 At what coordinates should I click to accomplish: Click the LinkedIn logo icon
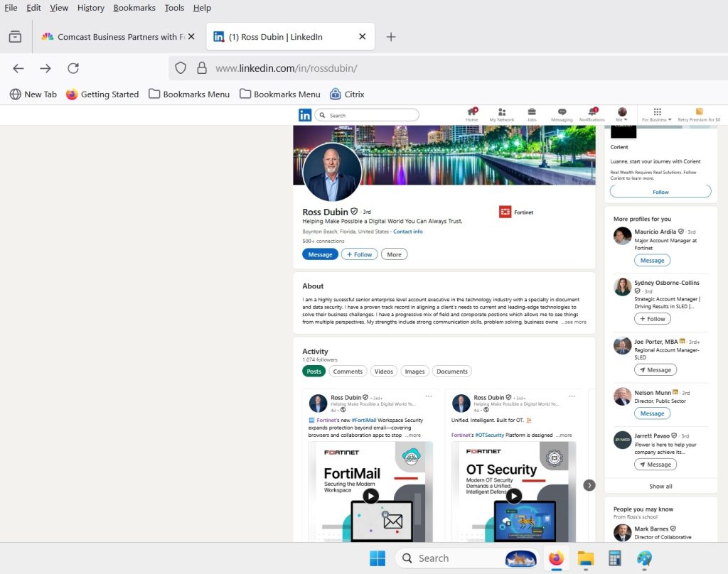tap(304, 115)
